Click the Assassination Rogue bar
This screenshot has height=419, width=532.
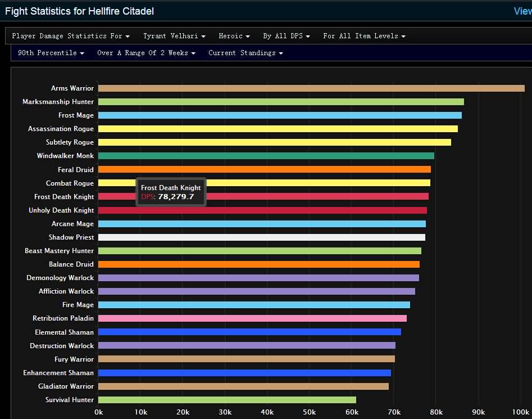tap(278, 129)
